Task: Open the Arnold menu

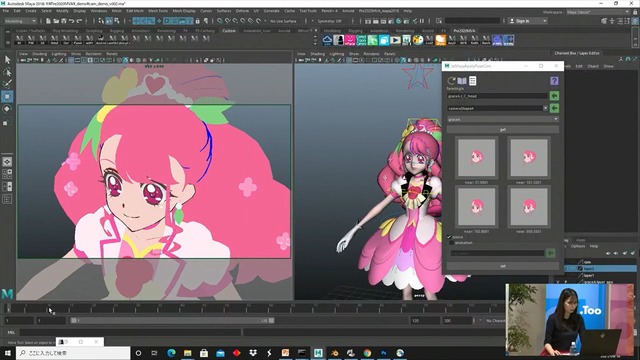Action: click(x=348, y=11)
